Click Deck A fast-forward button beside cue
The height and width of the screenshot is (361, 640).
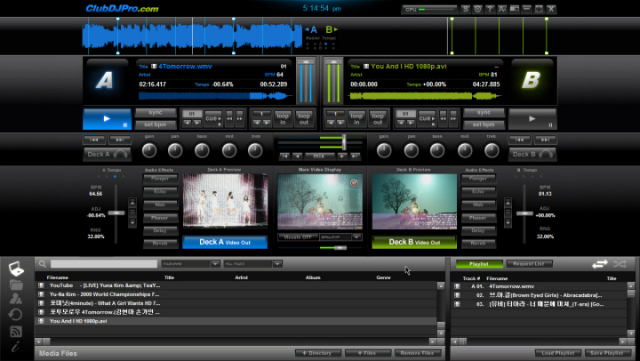(240, 118)
